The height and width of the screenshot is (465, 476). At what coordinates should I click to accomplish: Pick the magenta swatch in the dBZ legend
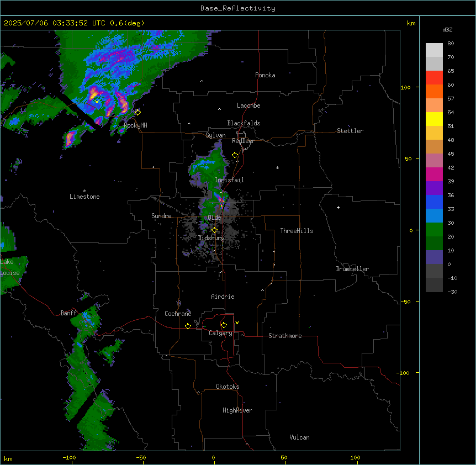434,174
